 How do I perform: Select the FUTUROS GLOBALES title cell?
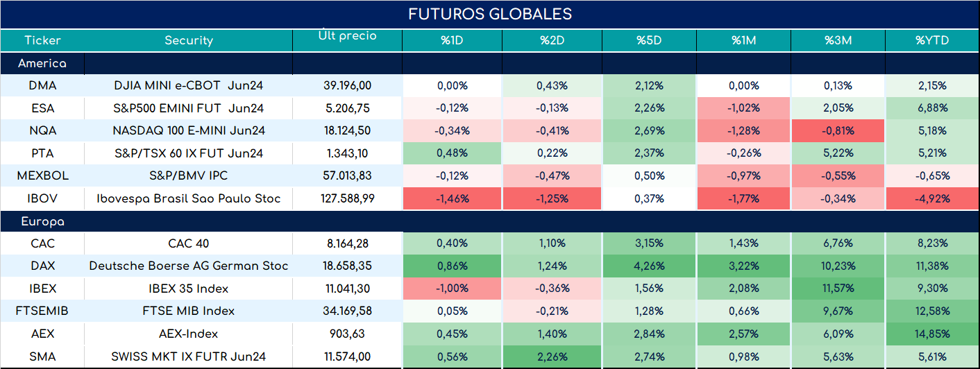[490, 14]
